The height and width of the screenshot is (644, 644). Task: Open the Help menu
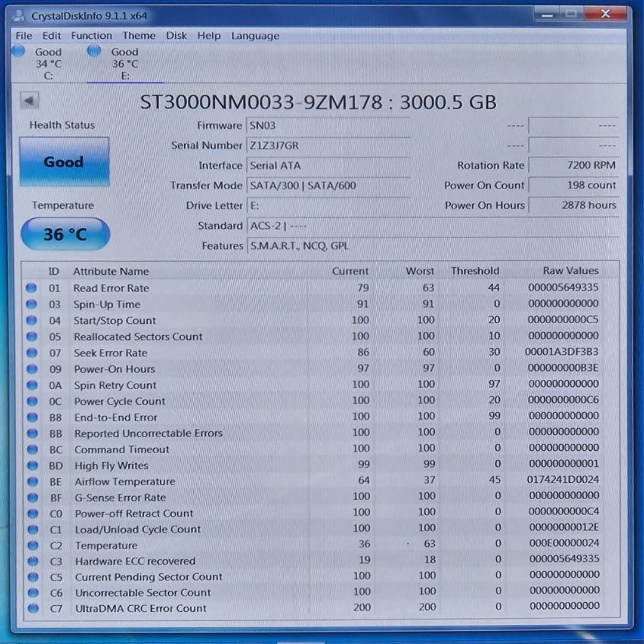[x=209, y=36]
